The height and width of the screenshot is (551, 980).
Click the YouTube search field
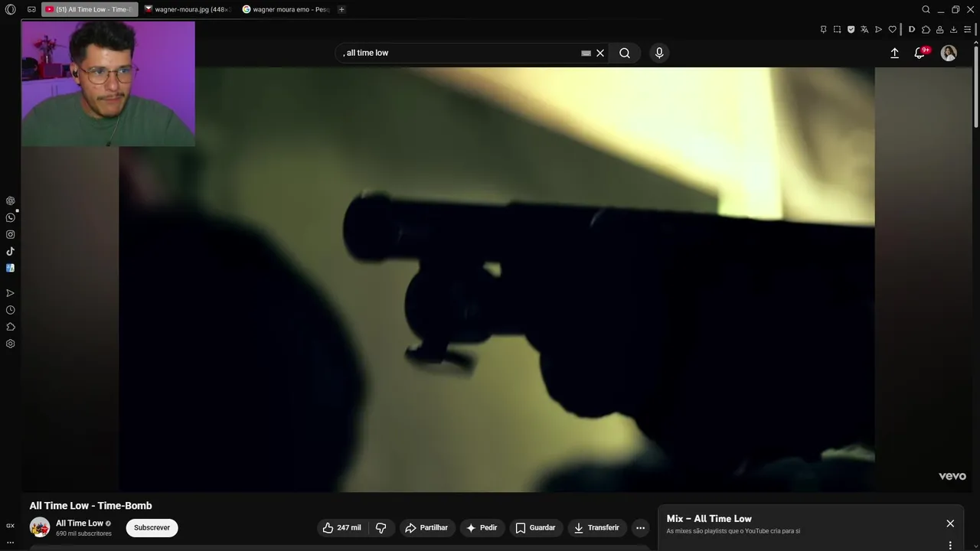point(459,53)
